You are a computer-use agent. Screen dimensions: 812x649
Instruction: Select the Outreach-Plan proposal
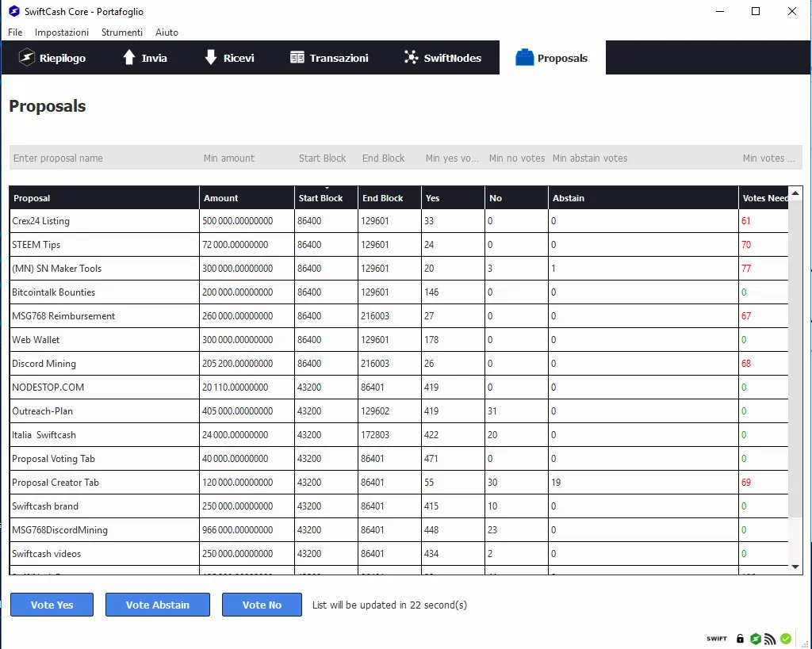click(x=399, y=411)
